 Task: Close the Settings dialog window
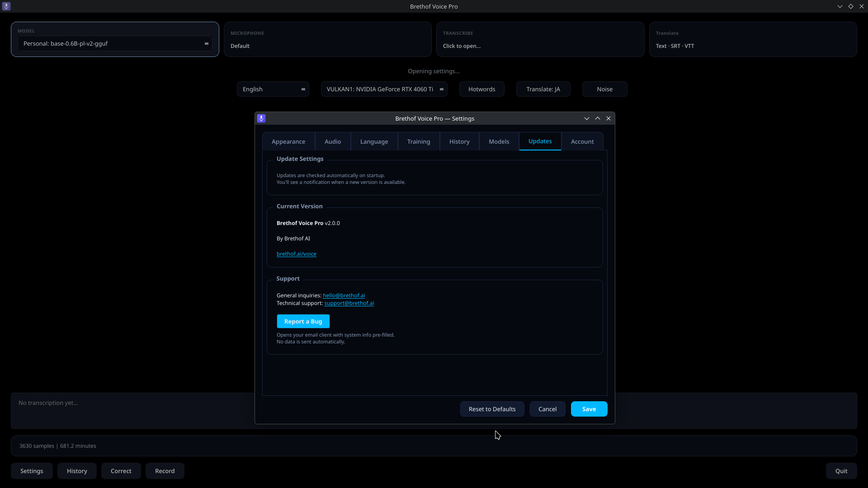coord(609,118)
